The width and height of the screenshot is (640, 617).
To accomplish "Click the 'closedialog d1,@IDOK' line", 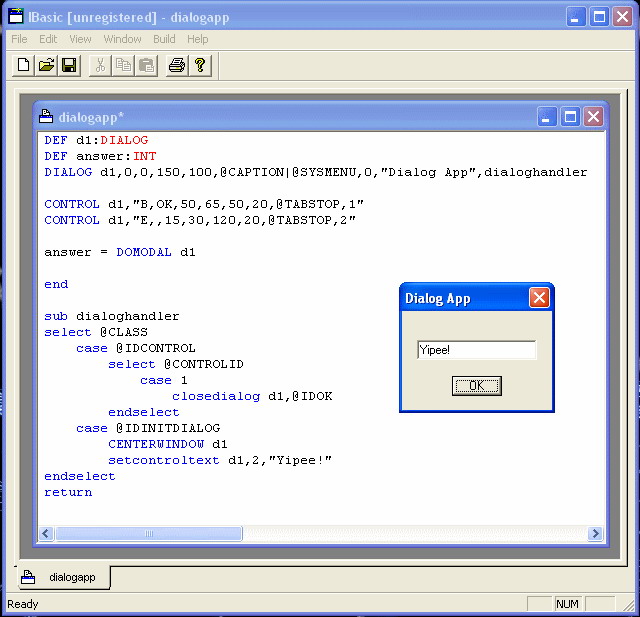I will pyautogui.click(x=252, y=396).
